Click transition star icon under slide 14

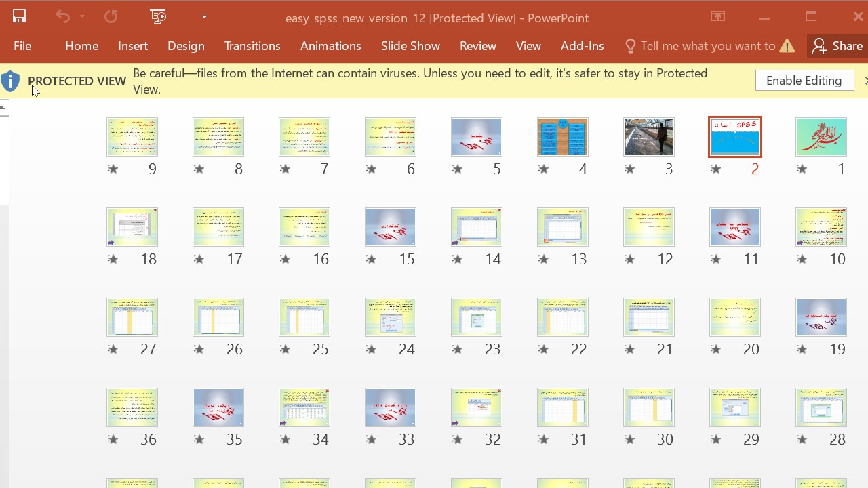point(458,260)
